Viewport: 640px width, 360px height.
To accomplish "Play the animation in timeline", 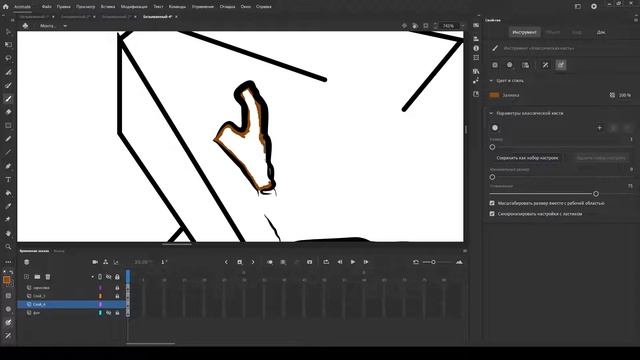I will pos(353,262).
